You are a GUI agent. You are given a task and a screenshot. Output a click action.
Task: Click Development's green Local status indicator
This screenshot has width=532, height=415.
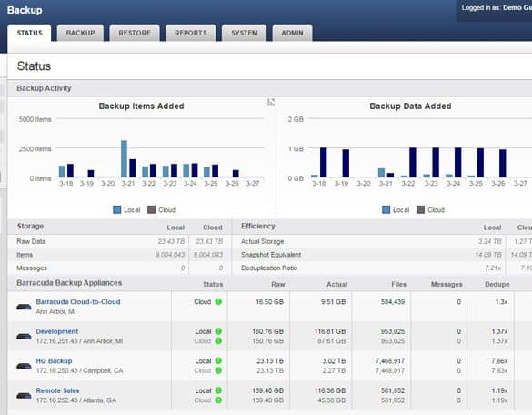218,331
